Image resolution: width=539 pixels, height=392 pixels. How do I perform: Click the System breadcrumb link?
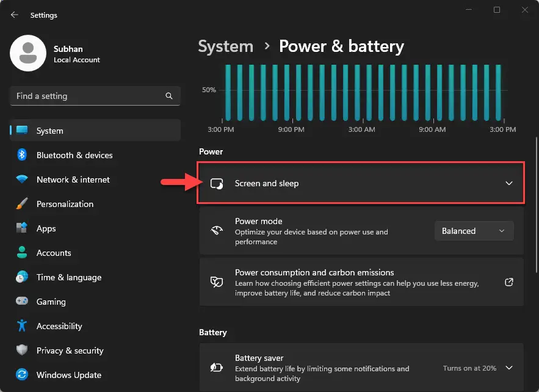pos(225,46)
